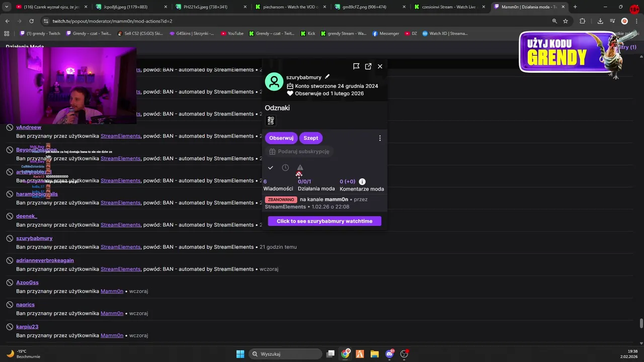Viewport: 644px width, 362px height.
Task: Open karpiu23 username link
Action: (x=27, y=327)
